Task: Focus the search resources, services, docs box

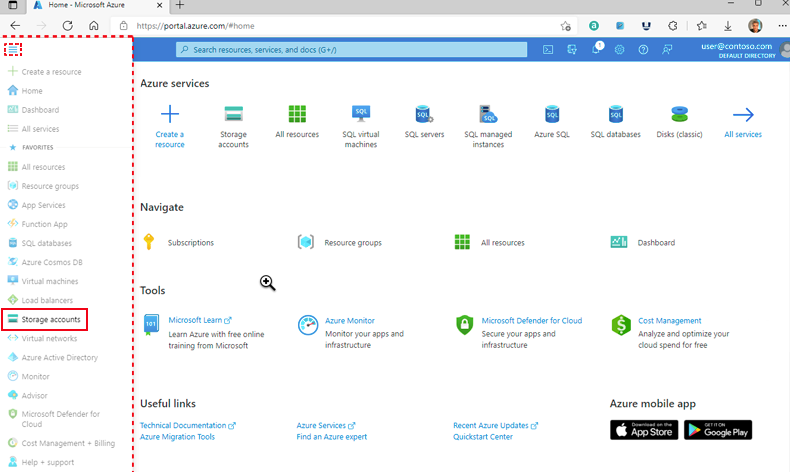Action: click(x=351, y=49)
